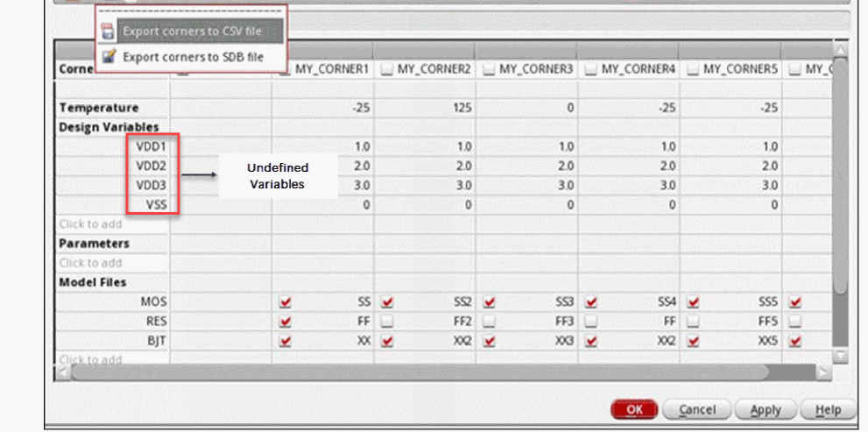Click VSS value 0 in MY_CORNER4
Screen dimensions: 868x432
(x=628, y=205)
